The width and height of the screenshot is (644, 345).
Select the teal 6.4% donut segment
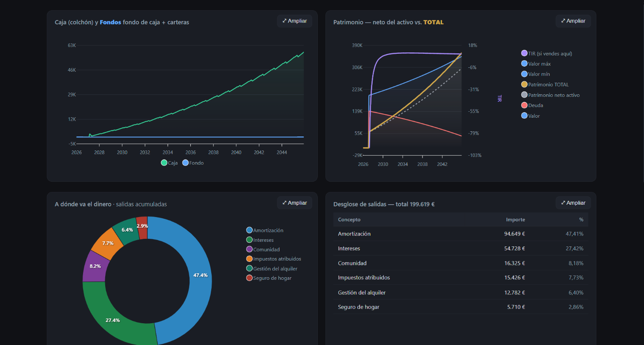coord(127,230)
